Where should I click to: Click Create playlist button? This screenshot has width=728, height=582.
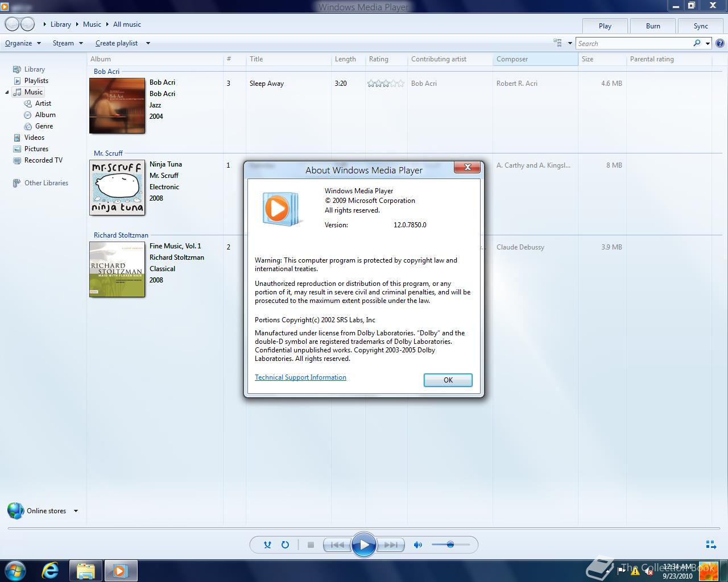click(117, 43)
